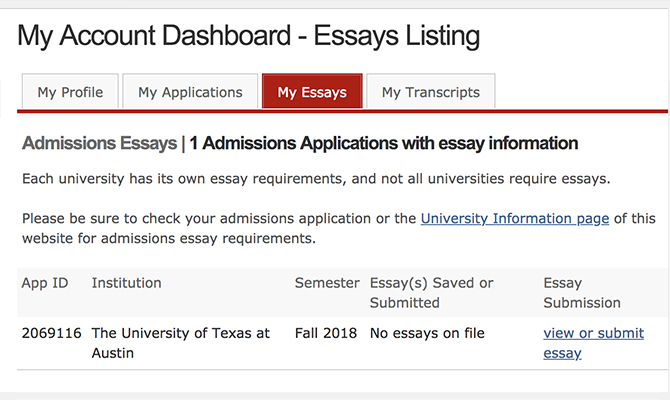Click the App ID column header
Image resolution: width=670 pixels, height=400 pixels.
(x=45, y=283)
